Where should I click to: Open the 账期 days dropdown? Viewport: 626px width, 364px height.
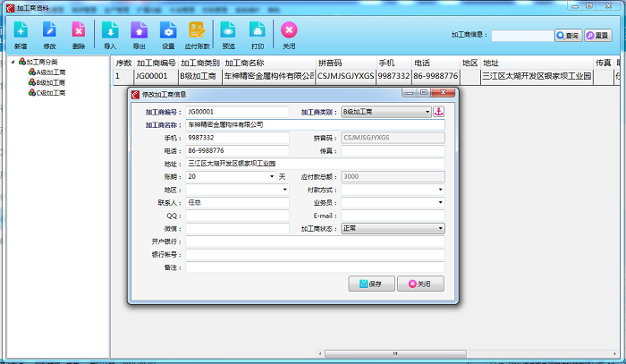pos(272,176)
